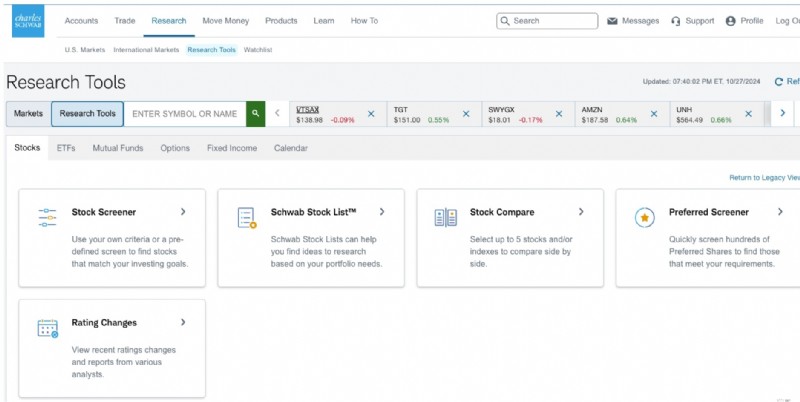Viewport: 800px width, 402px height.
Task: Remove VTSAX from the ticker strip
Action: [x=371, y=114]
